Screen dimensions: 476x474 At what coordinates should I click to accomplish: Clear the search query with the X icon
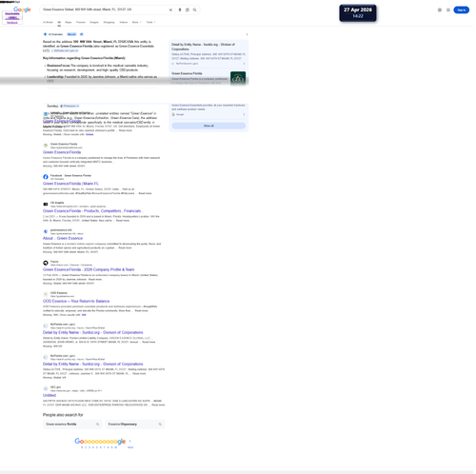170,10
